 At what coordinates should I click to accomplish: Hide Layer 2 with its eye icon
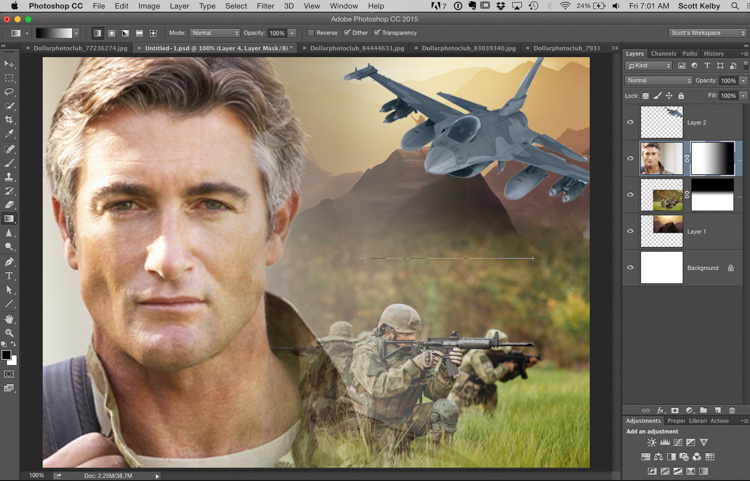point(630,122)
